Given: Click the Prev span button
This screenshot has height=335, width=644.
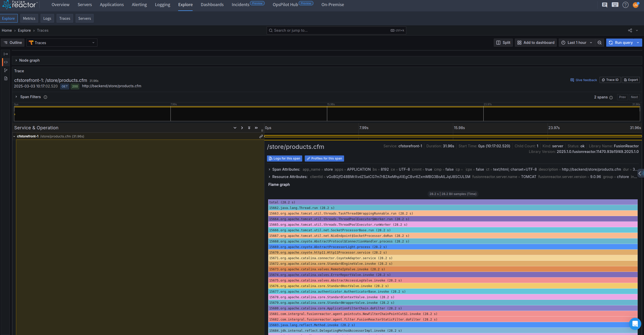Looking at the screenshot, I should 622,97.
